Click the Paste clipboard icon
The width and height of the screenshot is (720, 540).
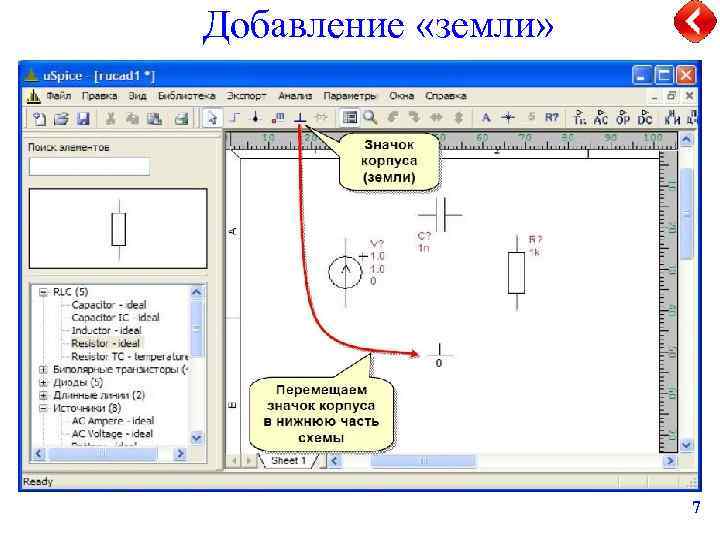point(155,118)
